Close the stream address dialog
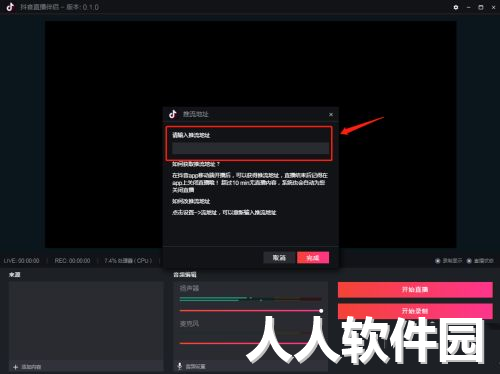The width and height of the screenshot is (500, 374). click(x=331, y=114)
